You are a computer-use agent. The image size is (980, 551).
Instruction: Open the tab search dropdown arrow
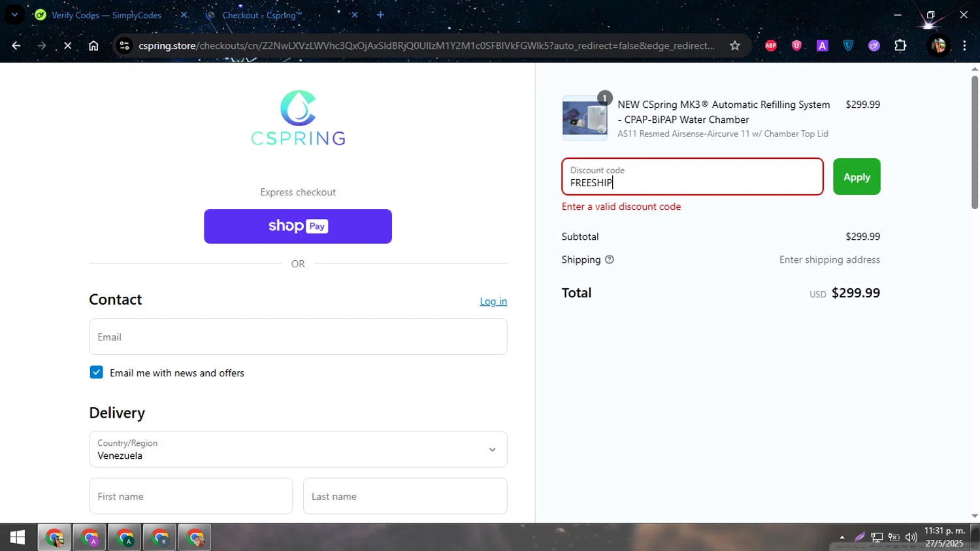coord(14,14)
